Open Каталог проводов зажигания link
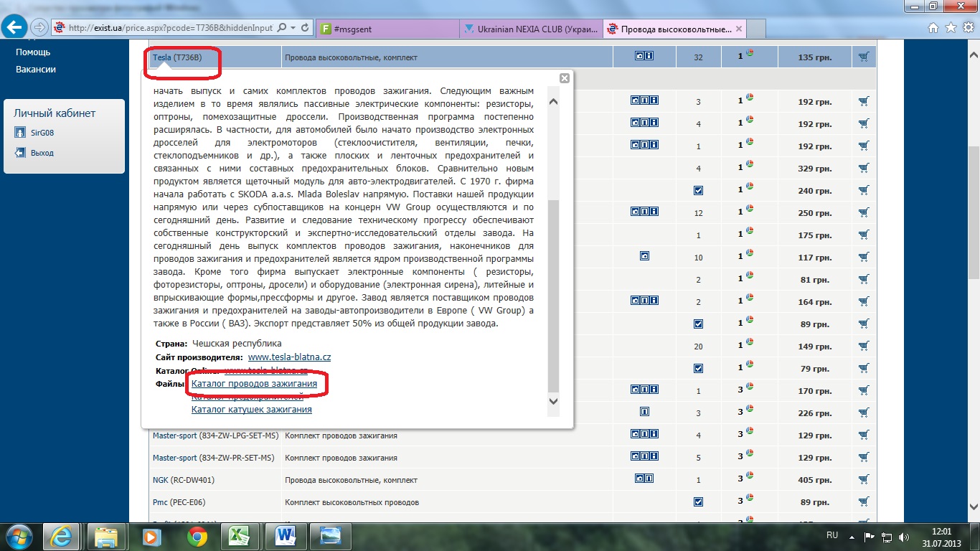Viewport: 980px width, 551px height. [254, 385]
